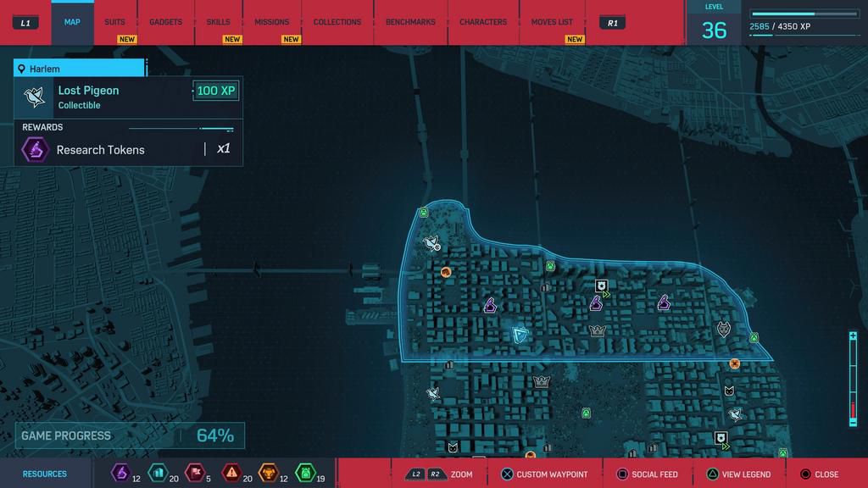Switch to the Skills tab
Screen dimensions: 868x488
coord(218,22)
